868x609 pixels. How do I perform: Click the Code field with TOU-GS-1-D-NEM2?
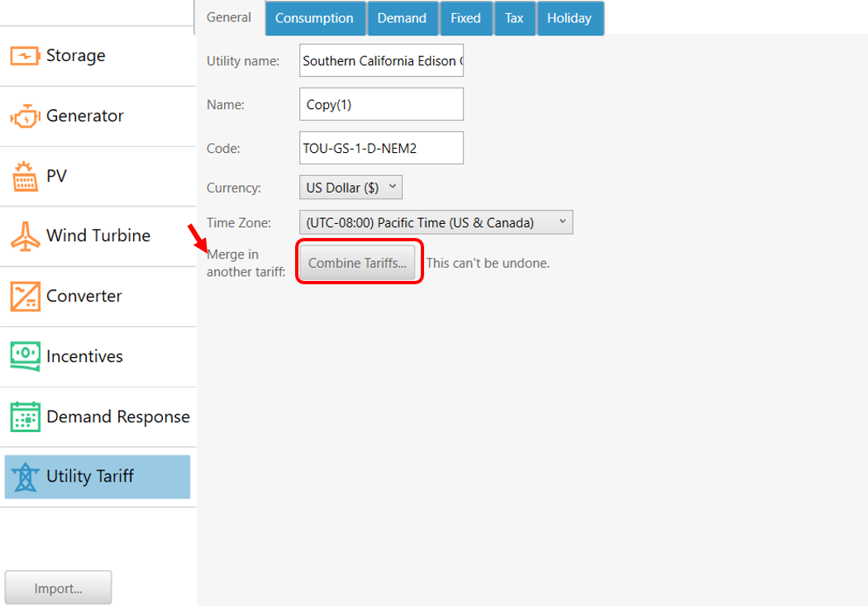(x=381, y=149)
